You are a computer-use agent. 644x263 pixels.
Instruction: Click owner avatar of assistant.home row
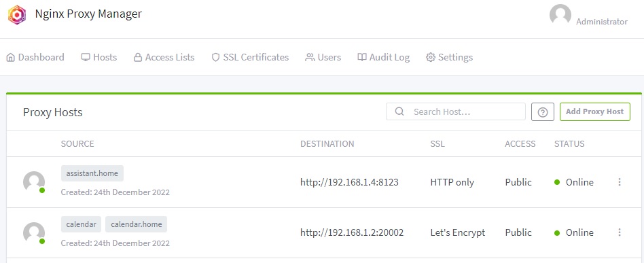coord(34,182)
